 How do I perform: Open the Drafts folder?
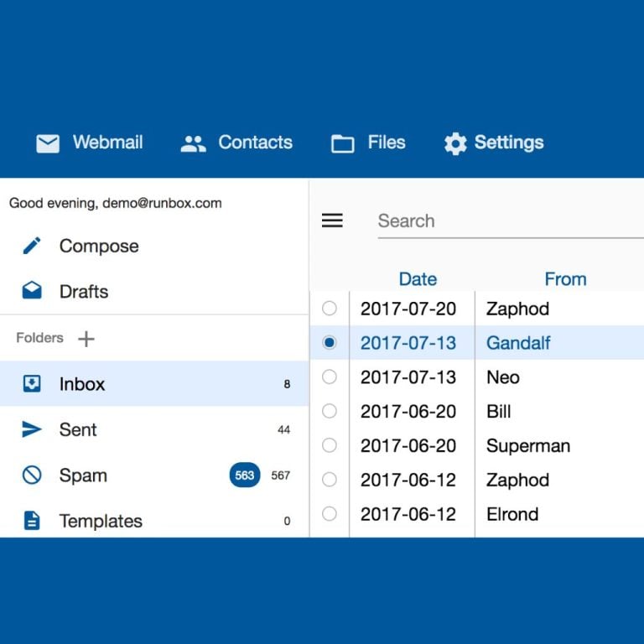[154, 291]
